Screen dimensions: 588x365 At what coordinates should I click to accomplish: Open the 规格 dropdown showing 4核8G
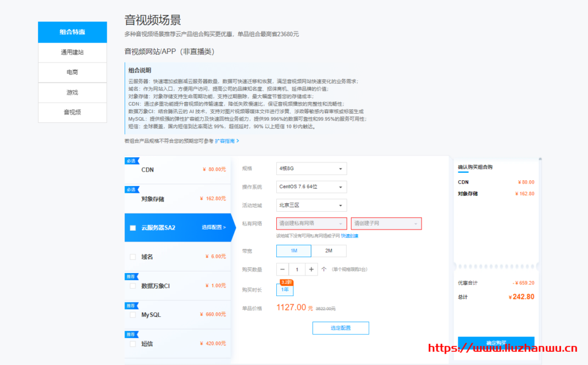(x=311, y=169)
